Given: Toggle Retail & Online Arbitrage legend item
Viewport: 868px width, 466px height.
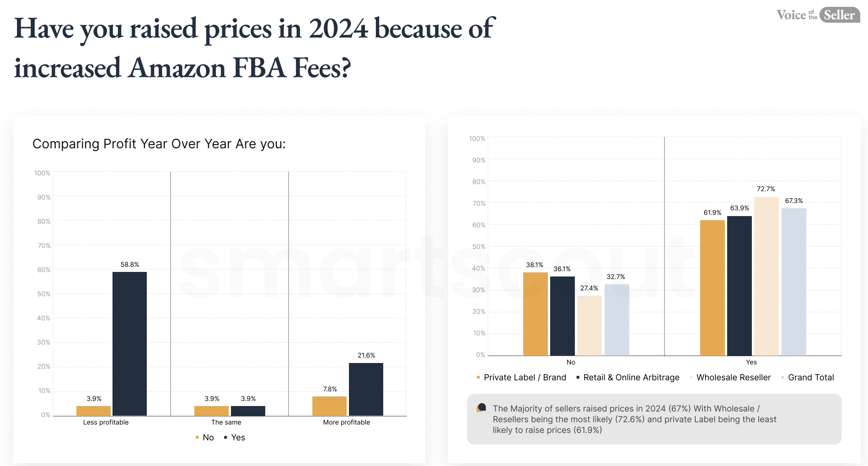Looking at the screenshot, I should pos(628,378).
